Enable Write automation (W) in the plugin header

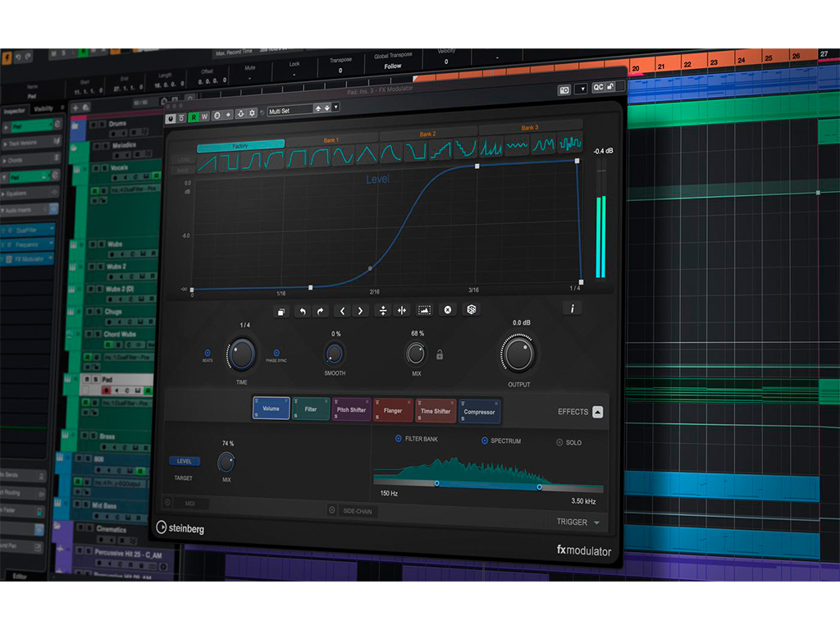pos(204,116)
